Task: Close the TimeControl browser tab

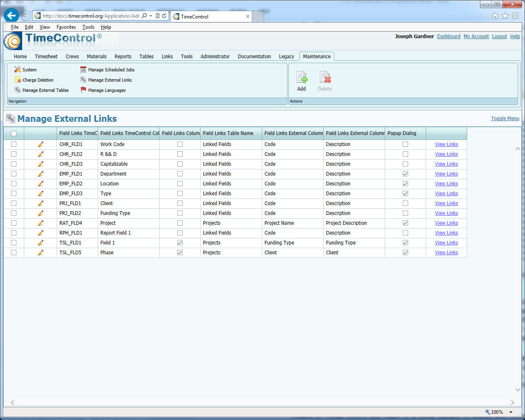Action: (248, 16)
